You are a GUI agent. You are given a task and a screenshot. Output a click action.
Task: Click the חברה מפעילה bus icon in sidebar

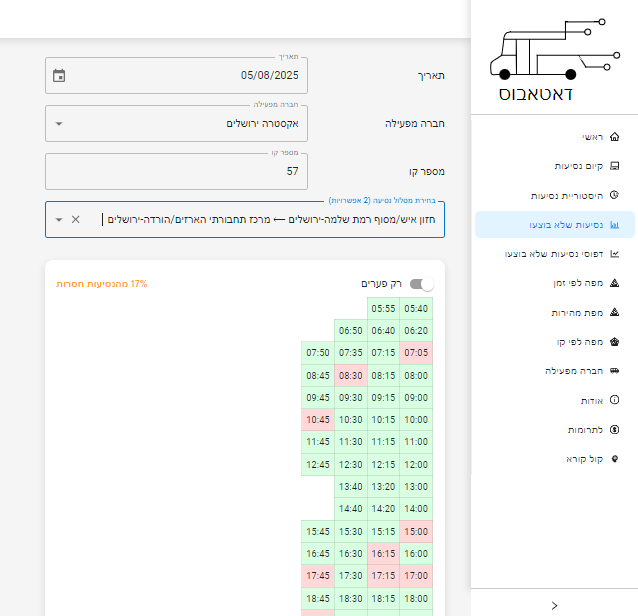614,370
